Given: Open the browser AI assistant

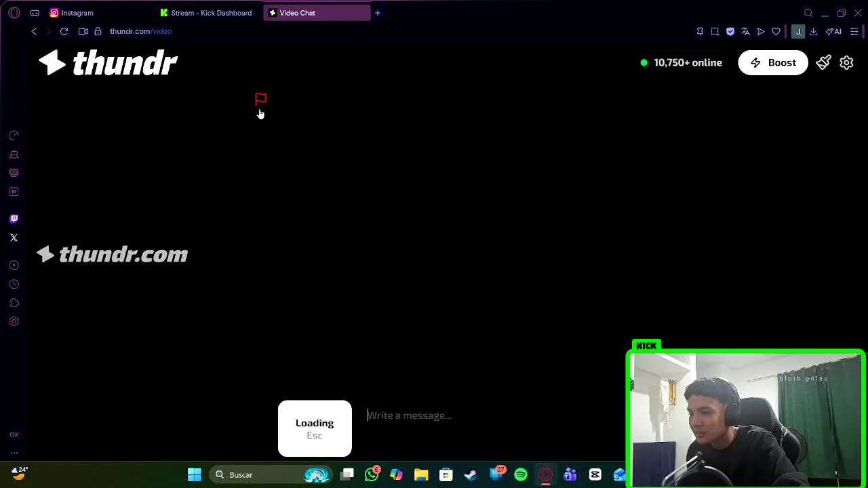Looking at the screenshot, I should [834, 31].
